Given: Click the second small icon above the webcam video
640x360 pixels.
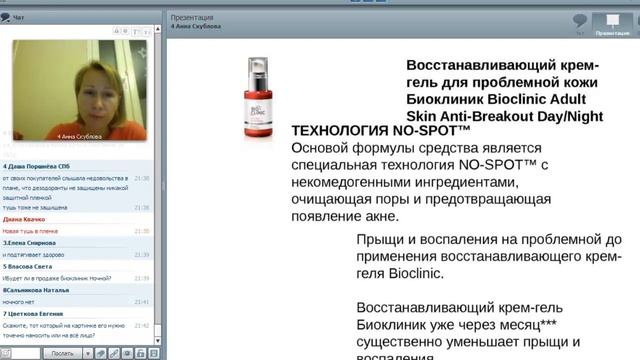Looking at the screenshot, I should [126, 31].
